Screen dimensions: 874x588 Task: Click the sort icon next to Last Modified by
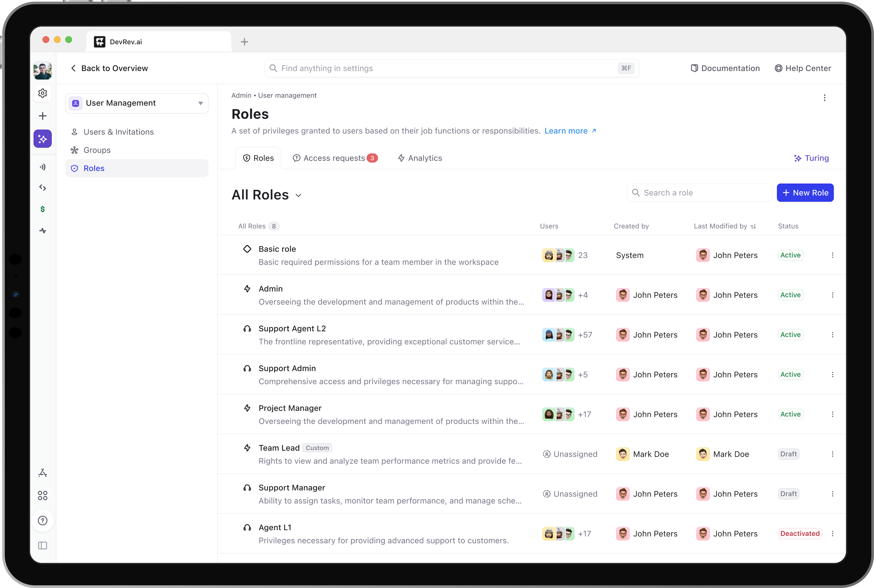click(753, 226)
